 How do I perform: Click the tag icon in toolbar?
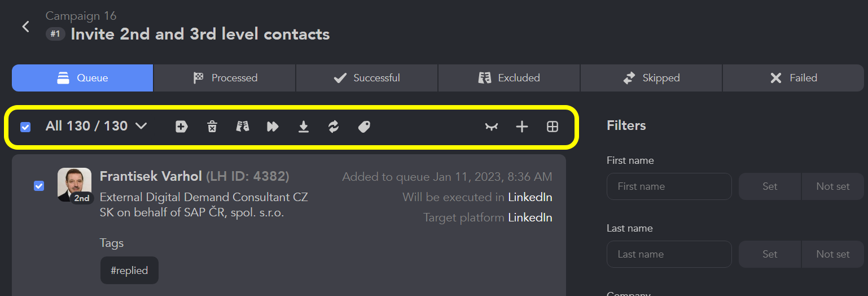click(x=364, y=127)
